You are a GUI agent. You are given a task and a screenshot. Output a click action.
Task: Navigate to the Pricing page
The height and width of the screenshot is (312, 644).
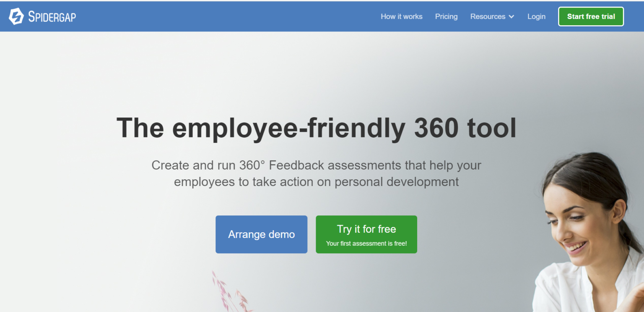[x=446, y=16]
